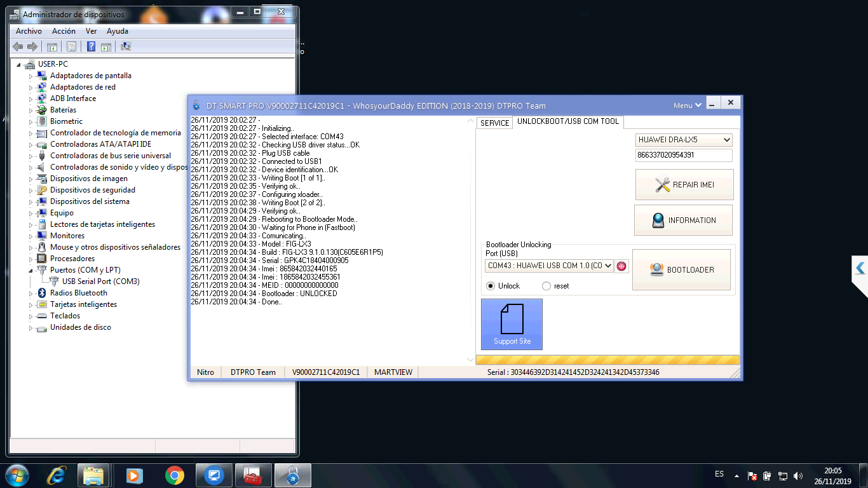Click the red refresh ports icon beside COM43

pyautogui.click(x=621, y=266)
